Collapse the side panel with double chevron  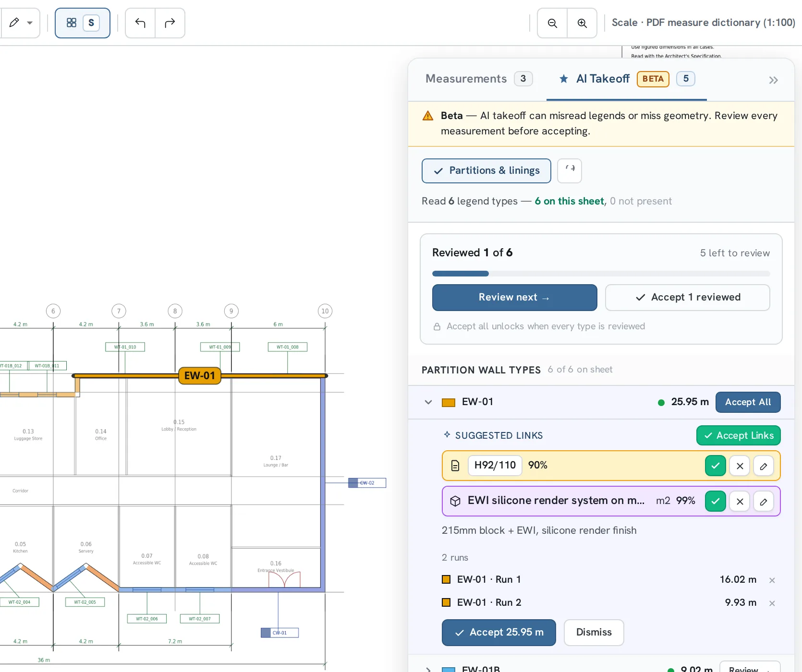[773, 80]
